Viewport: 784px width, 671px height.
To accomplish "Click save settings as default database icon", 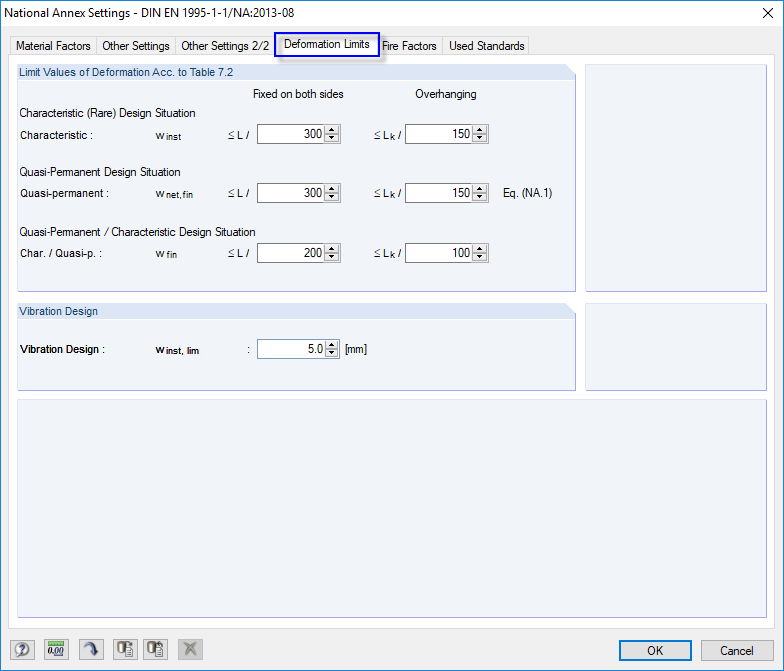I will click(125, 650).
